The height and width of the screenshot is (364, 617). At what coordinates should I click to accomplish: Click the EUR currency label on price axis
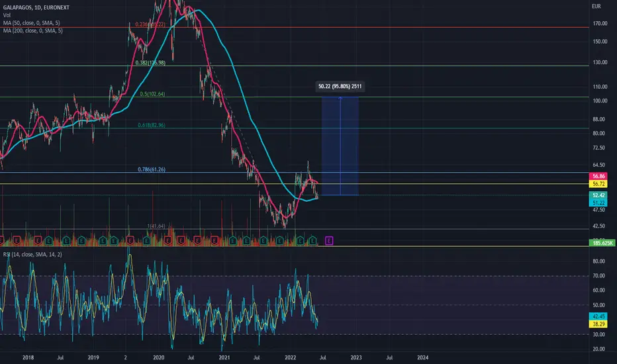(x=596, y=7)
